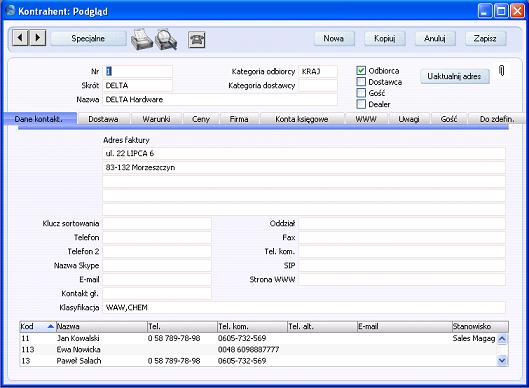Open the Do zdefin. tab
529x388 pixels.
tap(497, 119)
